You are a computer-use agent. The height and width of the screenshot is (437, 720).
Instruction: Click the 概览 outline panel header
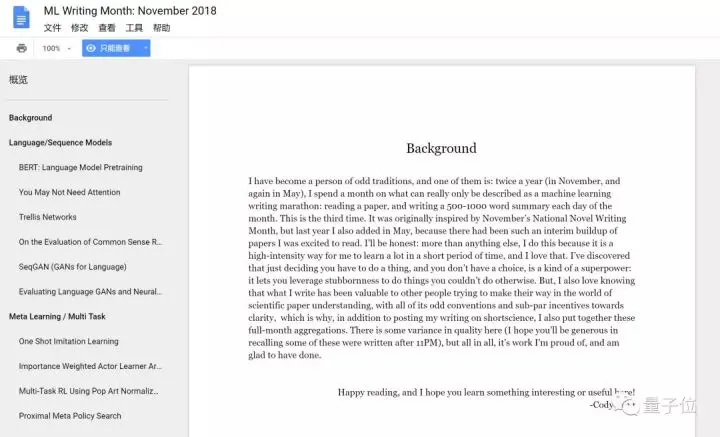click(x=18, y=79)
